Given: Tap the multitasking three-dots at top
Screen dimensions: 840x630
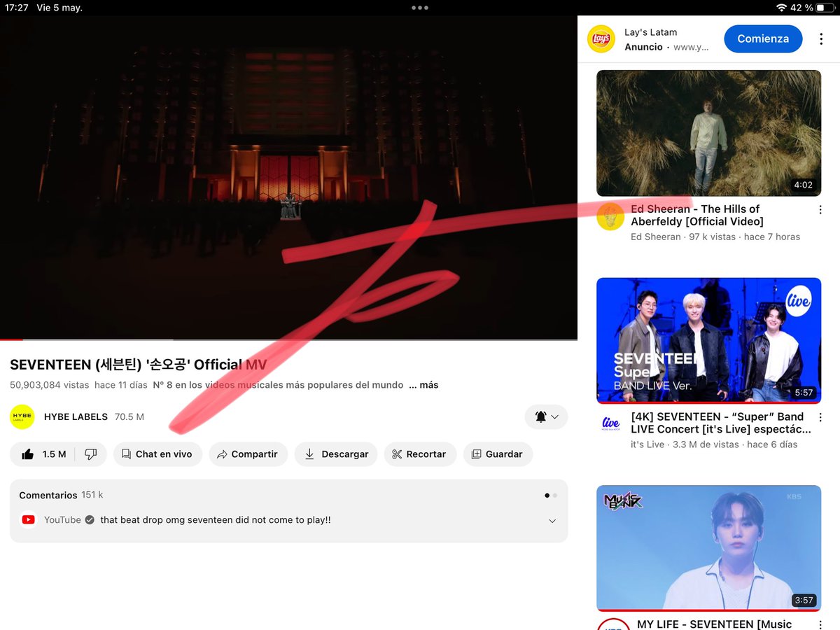Looking at the screenshot, I should [420, 8].
